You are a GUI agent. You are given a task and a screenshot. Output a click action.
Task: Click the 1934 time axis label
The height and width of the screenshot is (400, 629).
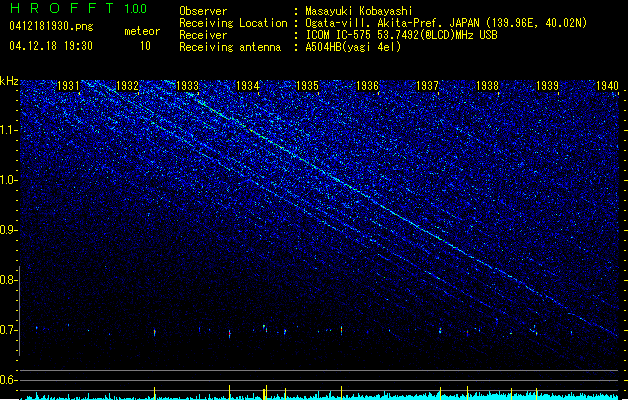pyautogui.click(x=248, y=86)
